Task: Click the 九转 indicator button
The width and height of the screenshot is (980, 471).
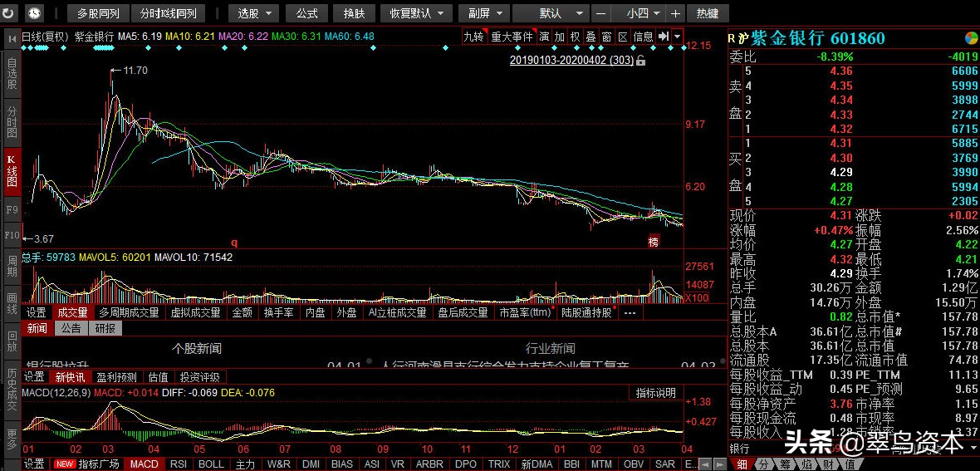Action: pyautogui.click(x=473, y=37)
